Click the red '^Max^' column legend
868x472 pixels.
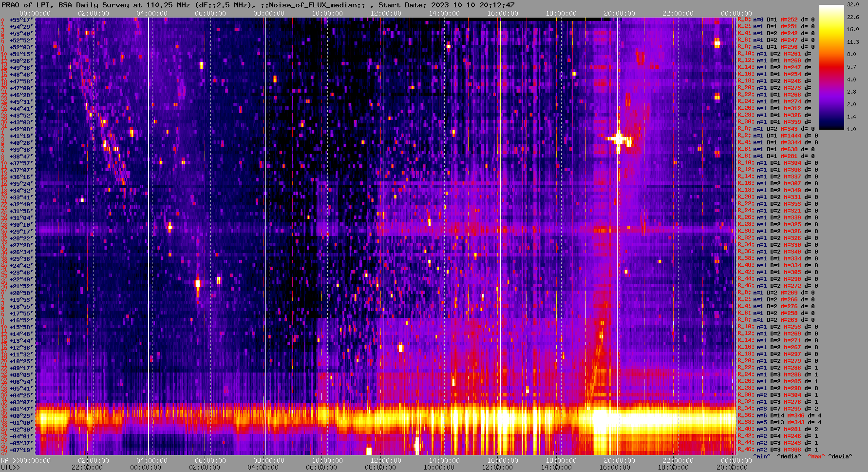pyautogui.click(x=816, y=457)
